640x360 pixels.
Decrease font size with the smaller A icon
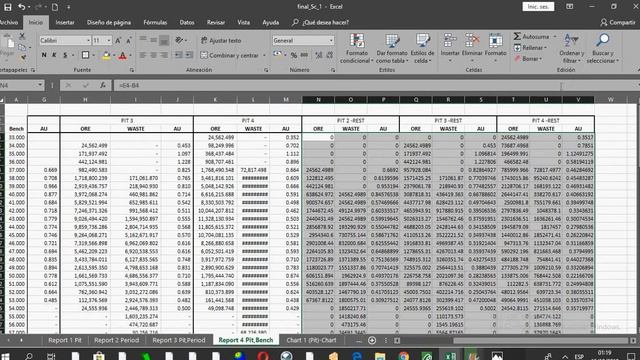pos(129,40)
